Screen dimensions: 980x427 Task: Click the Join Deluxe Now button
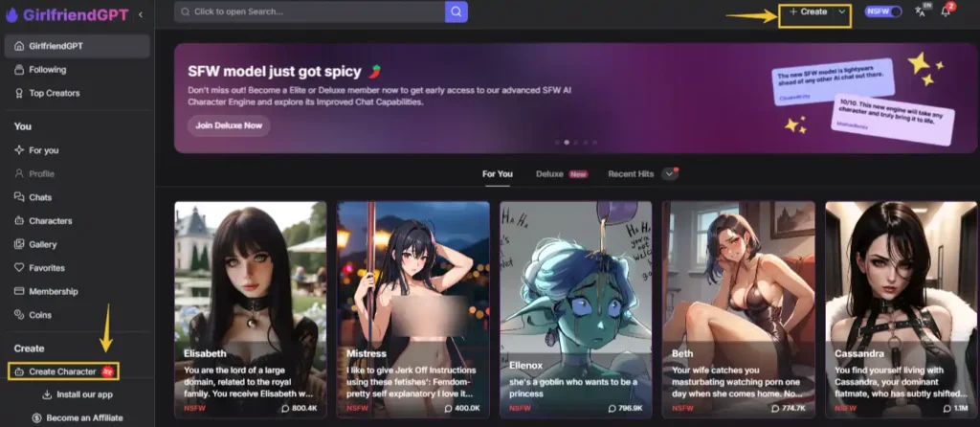228,125
